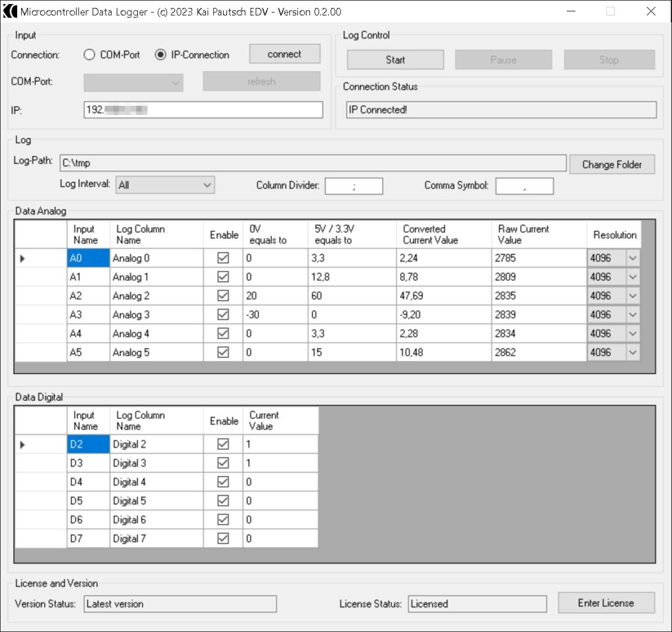Click the analog Resolution column header
The width and height of the screenshot is (672, 632).
click(614, 234)
